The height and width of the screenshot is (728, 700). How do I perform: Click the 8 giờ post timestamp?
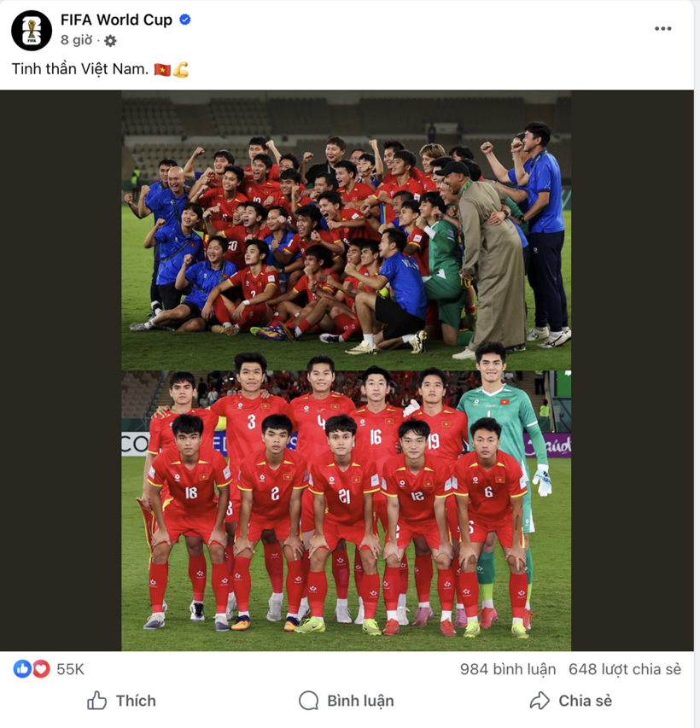click(x=76, y=40)
